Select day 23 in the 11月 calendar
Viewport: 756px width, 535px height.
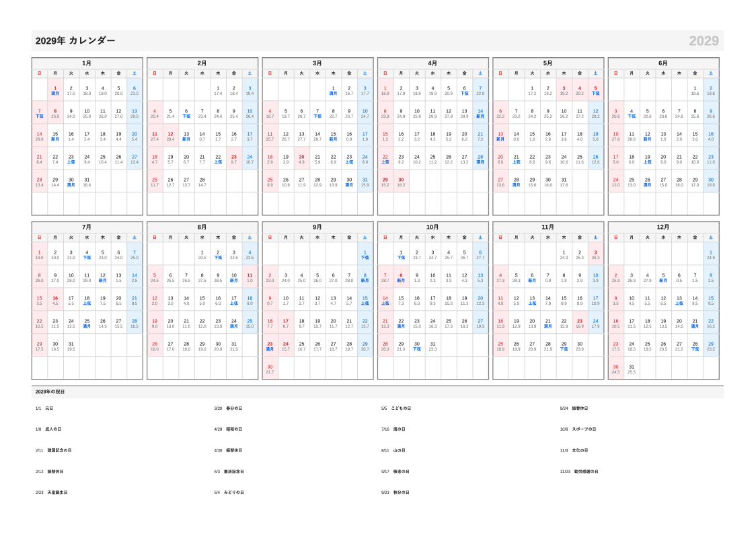point(580,322)
